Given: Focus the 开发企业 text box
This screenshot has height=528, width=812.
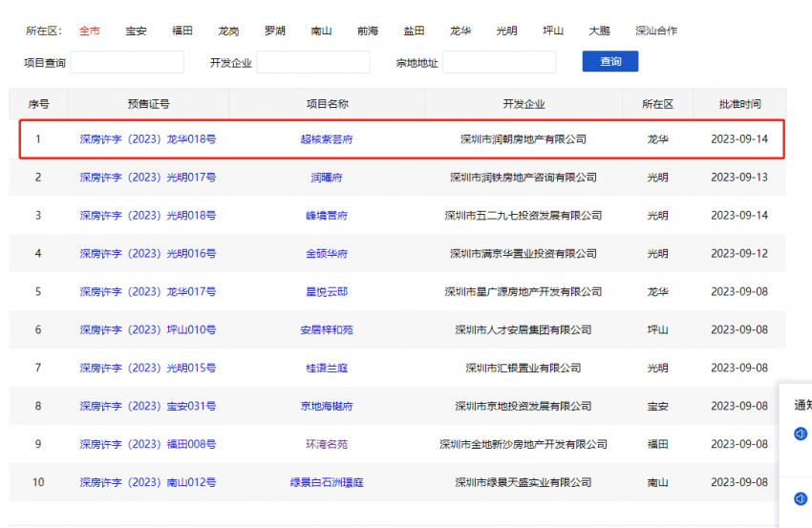Looking at the screenshot, I should (312, 62).
